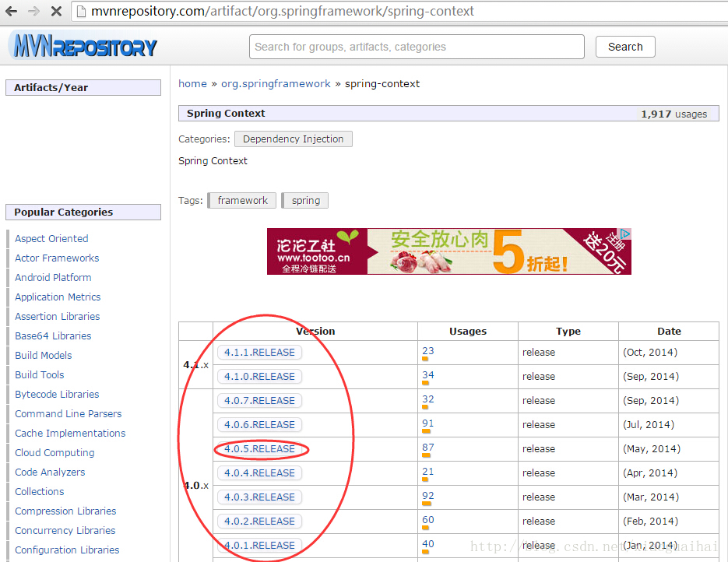Screen dimensions: 728x562
Task: Open Cloud Computing category
Action: tap(55, 453)
